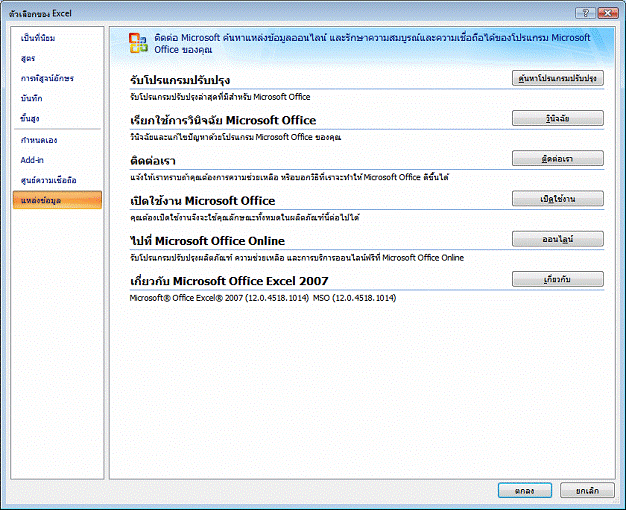The image size is (626, 510).
Task: Click the รับโปรแกรมปรับปรุง heading text
Action: [180, 80]
